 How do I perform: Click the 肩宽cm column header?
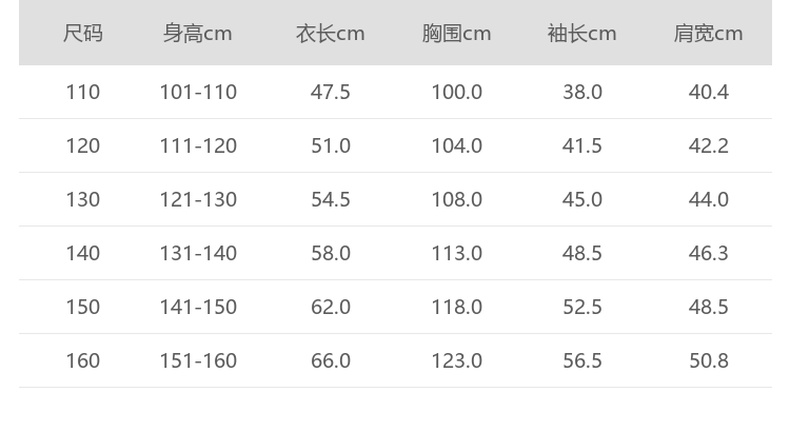pos(708,33)
